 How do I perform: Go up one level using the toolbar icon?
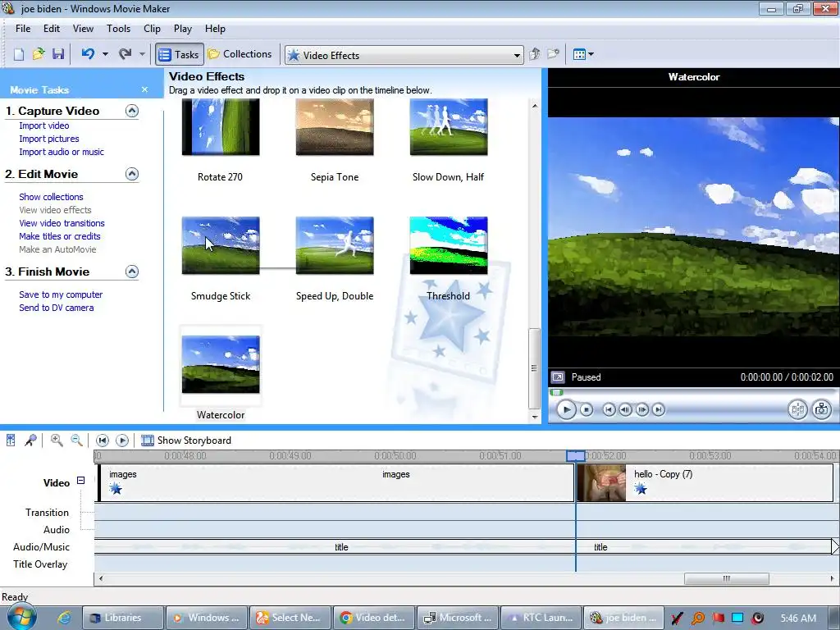[534, 54]
